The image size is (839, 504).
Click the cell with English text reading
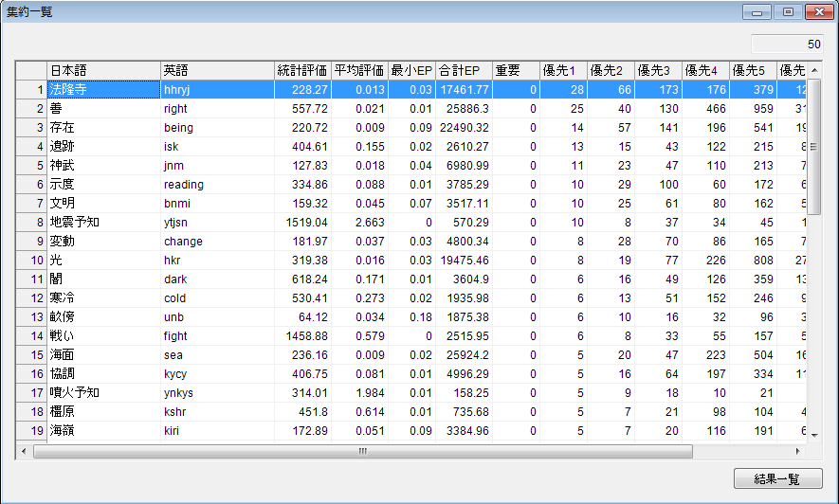(x=217, y=184)
